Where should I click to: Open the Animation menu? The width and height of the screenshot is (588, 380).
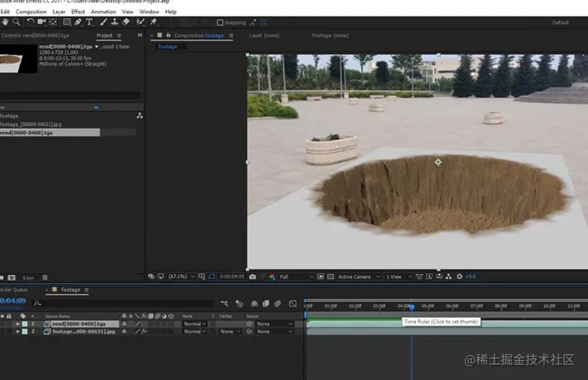103,12
